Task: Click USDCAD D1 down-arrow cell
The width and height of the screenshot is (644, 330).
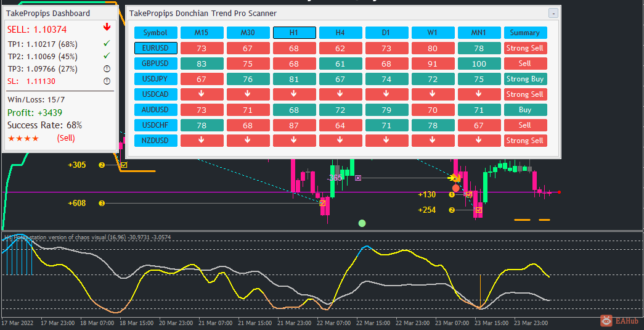Action: coord(387,94)
